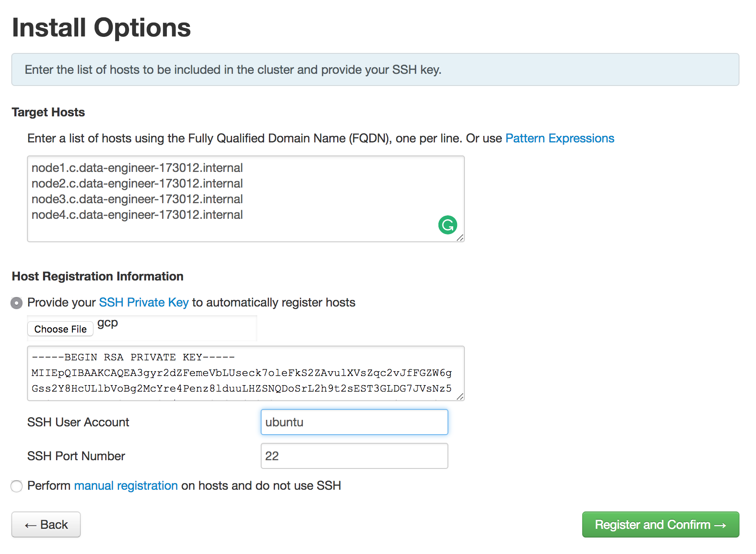Image resolution: width=756 pixels, height=554 pixels.
Task: Click the Install Options page heading
Action: (101, 28)
